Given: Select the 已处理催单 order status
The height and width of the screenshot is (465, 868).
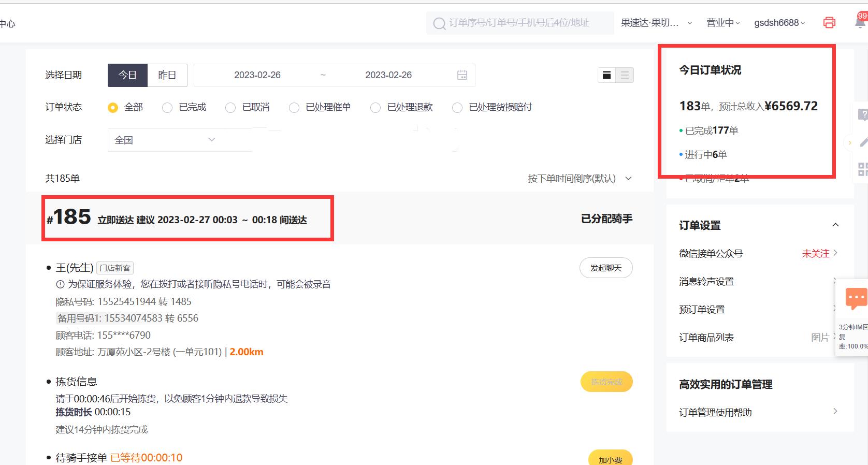Looking at the screenshot, I should (294, 108).
